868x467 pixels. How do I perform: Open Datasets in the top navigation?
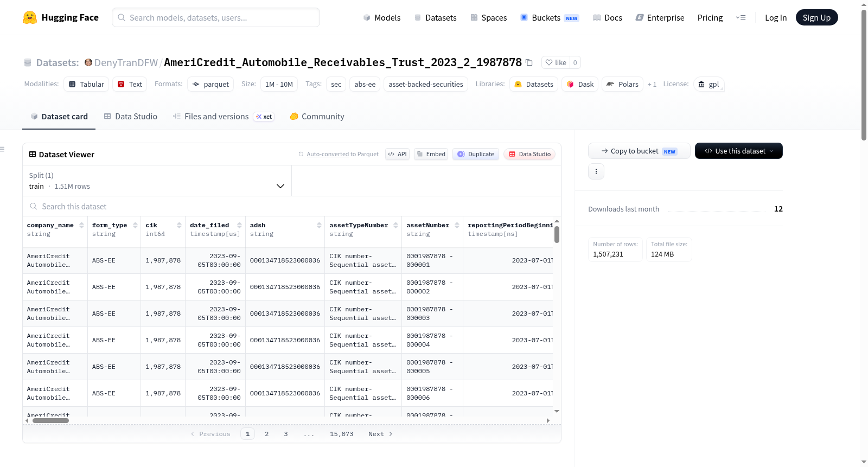coord(435,17)
